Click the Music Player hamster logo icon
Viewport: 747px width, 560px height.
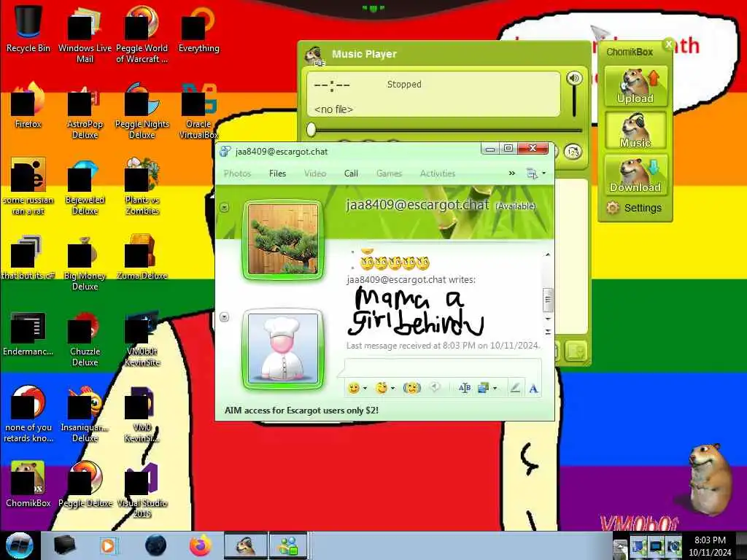click(x=315, y=55)
